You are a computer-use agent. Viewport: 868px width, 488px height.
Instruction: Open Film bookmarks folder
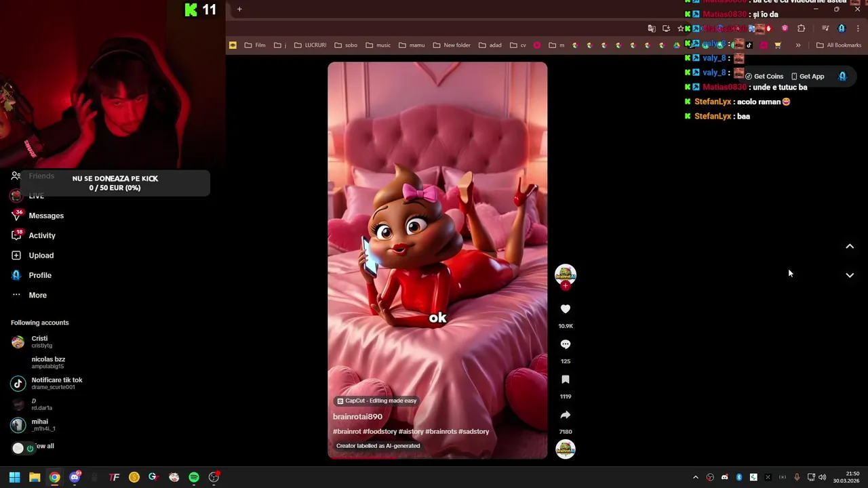click(255, 45)
